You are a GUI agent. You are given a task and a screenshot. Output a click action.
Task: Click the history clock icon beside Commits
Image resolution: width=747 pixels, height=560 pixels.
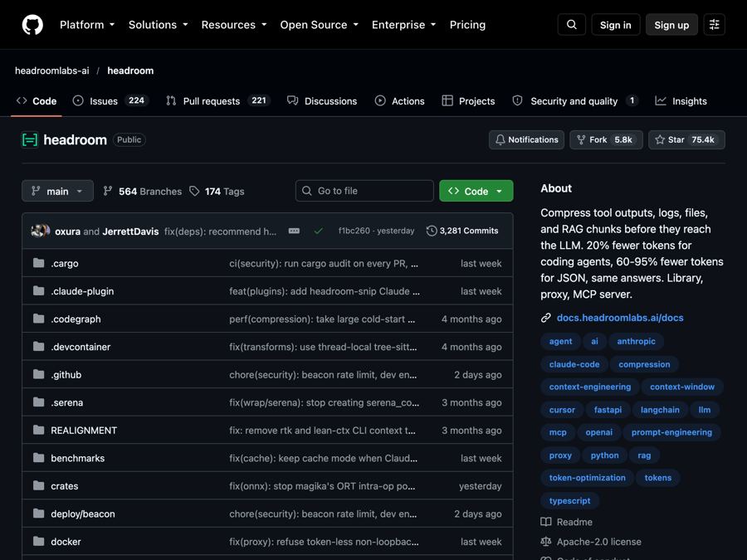[x=432, y=231]
